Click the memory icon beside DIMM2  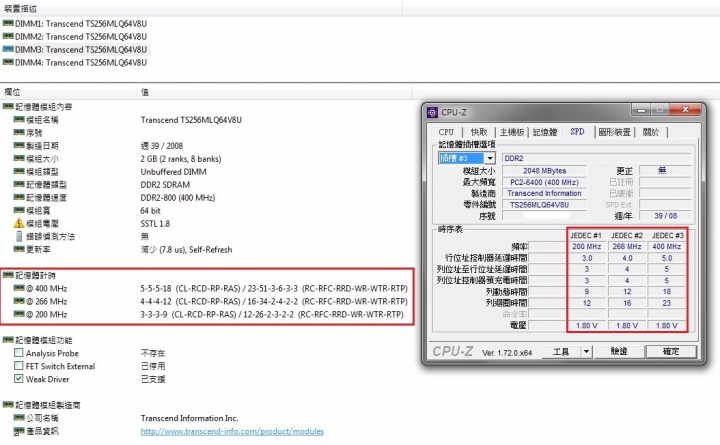coord(8,36)
